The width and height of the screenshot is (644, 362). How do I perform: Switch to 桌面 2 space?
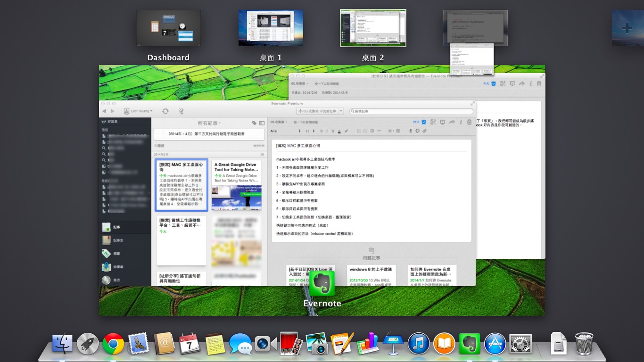(x=373, y=28)
